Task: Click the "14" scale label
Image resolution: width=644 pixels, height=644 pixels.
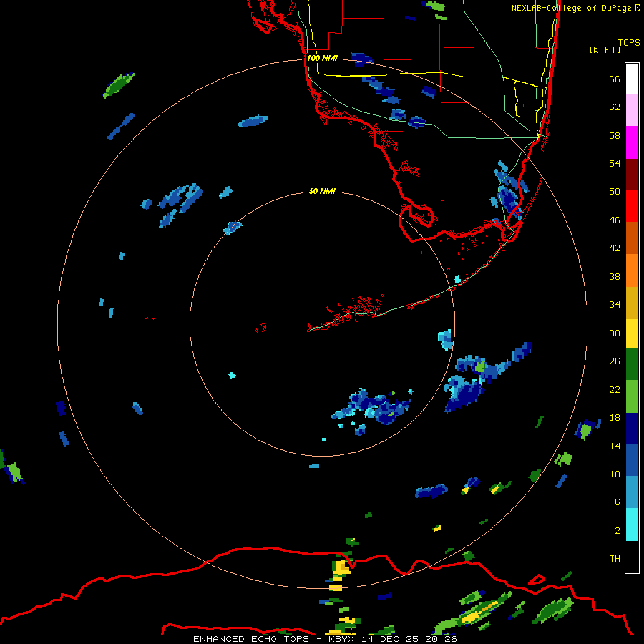Action: (615, 446)
